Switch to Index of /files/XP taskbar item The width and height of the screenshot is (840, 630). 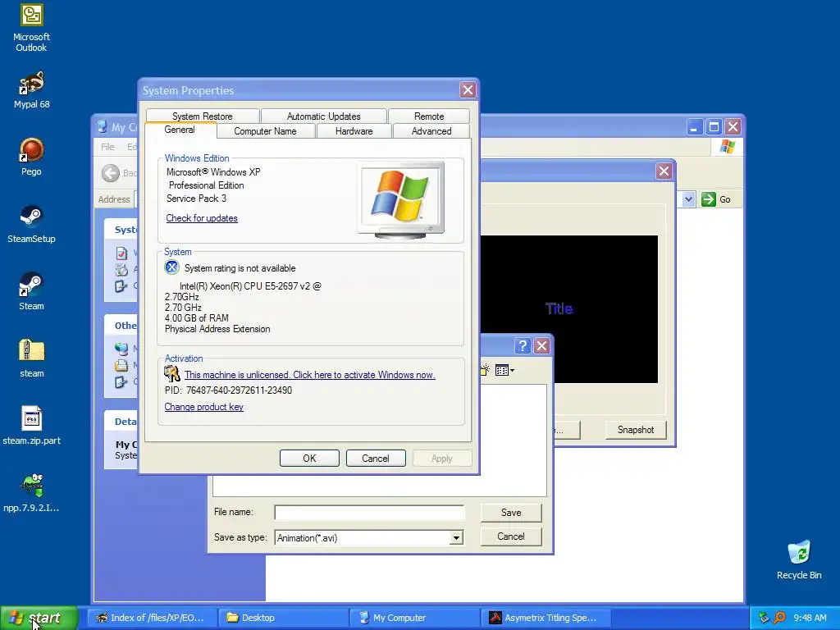[152, 618]
